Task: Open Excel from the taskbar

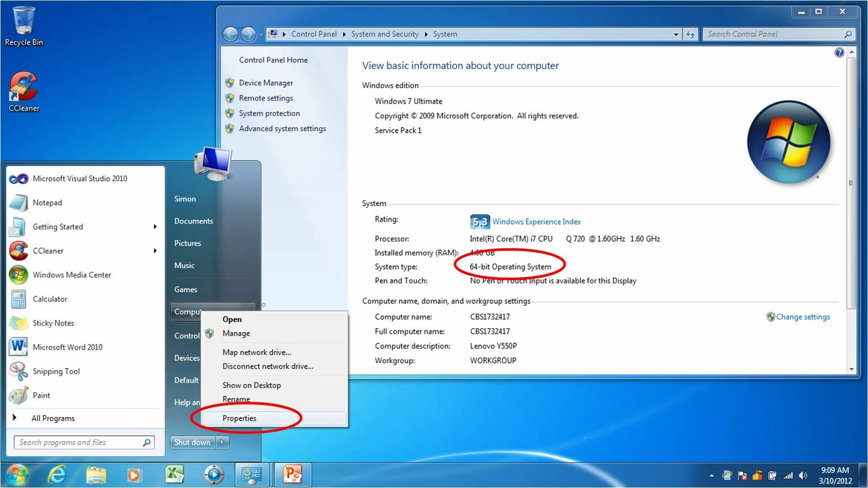Action: point(174,475)
